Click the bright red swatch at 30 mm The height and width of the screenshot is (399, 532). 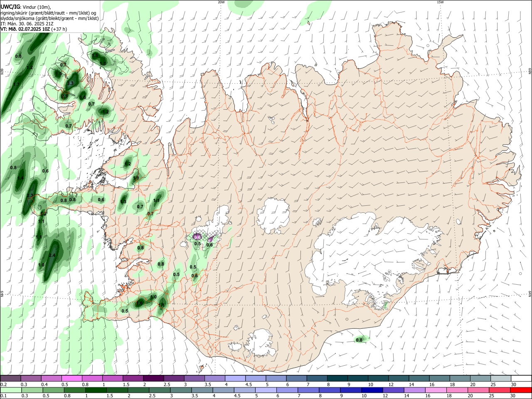tap(521, 390)
